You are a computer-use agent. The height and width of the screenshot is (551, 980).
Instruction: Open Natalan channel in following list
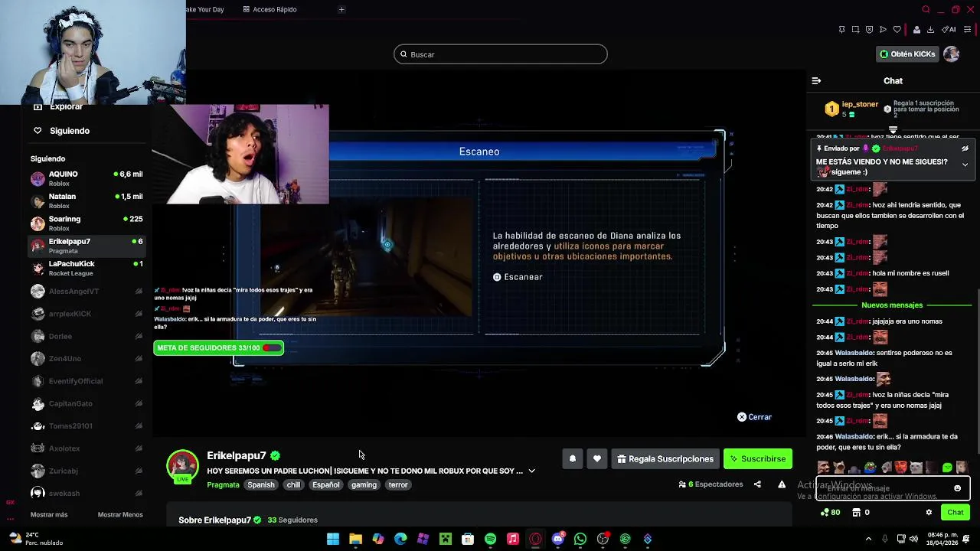(x=87, y=201)
